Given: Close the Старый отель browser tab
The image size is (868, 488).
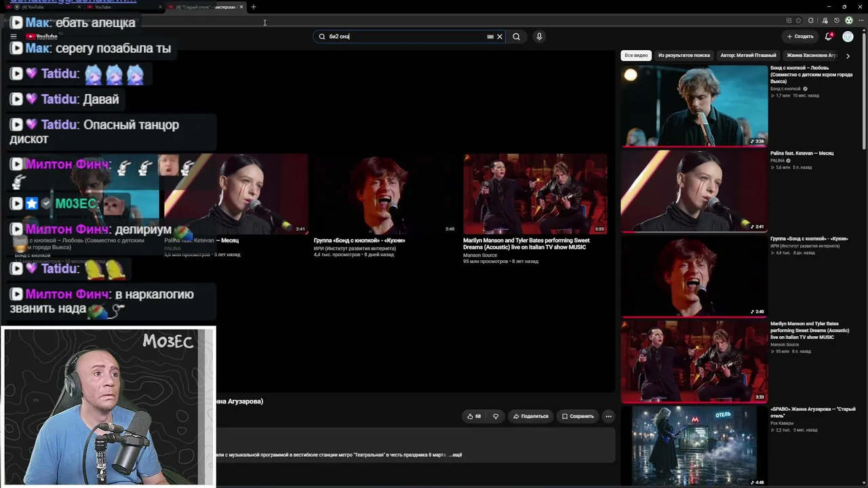Looking at the screenshot, I should [x=241, y=7].
